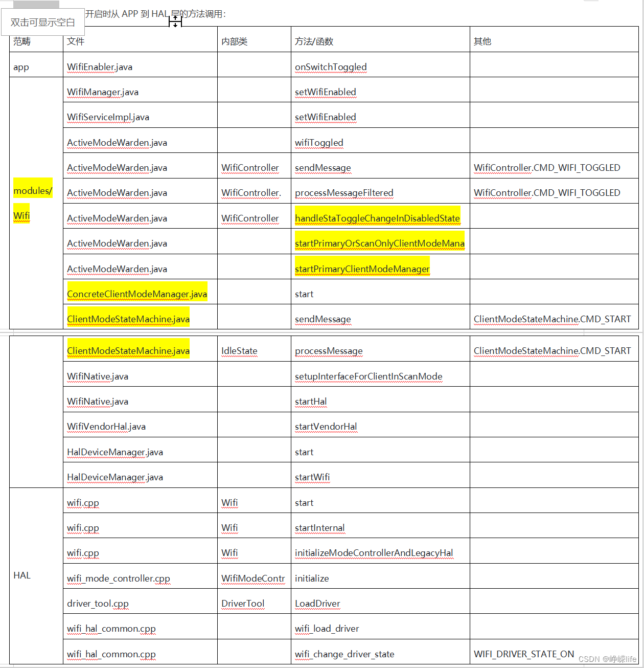Click the wifi_load_driver function link
The image size is (644, 668).
click(x=326, y=629)
